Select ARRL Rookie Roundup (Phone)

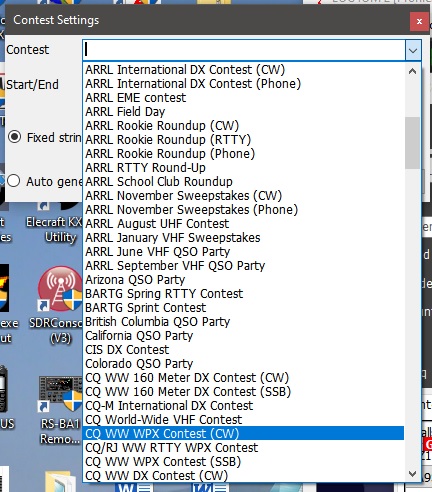click(x=243, y=154)
